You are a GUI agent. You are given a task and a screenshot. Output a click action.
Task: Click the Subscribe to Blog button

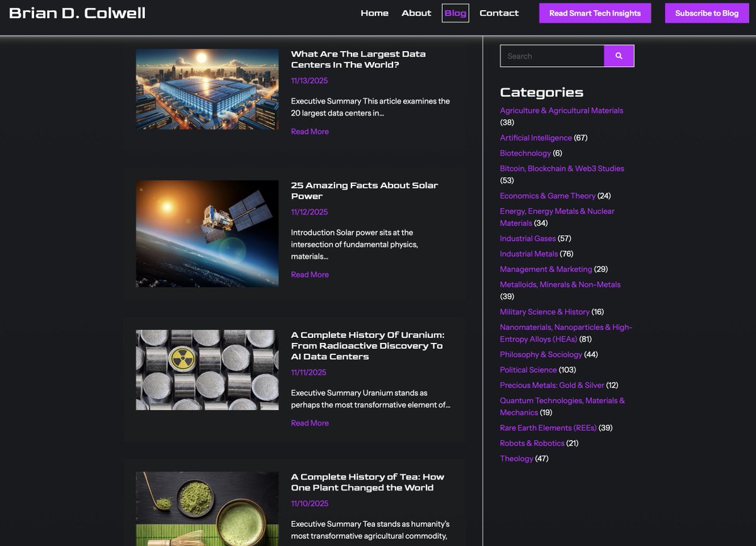[707, 13]
